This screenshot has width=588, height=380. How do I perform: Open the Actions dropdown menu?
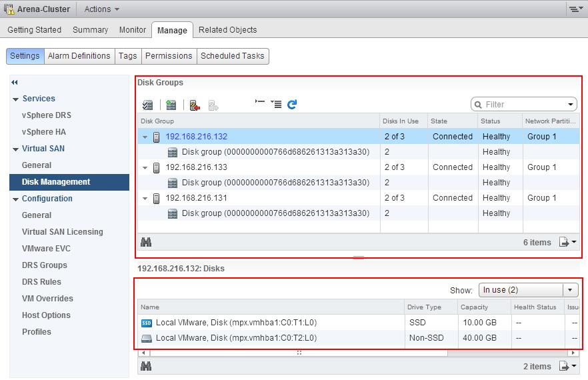point(101,9)
